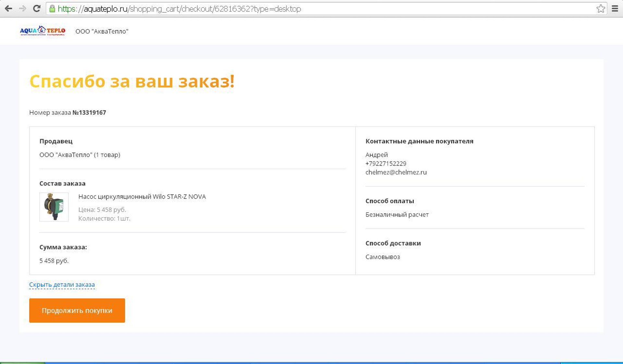Bookmark the page with the star icon
This screenshot has height=364, width=623.
601,9
